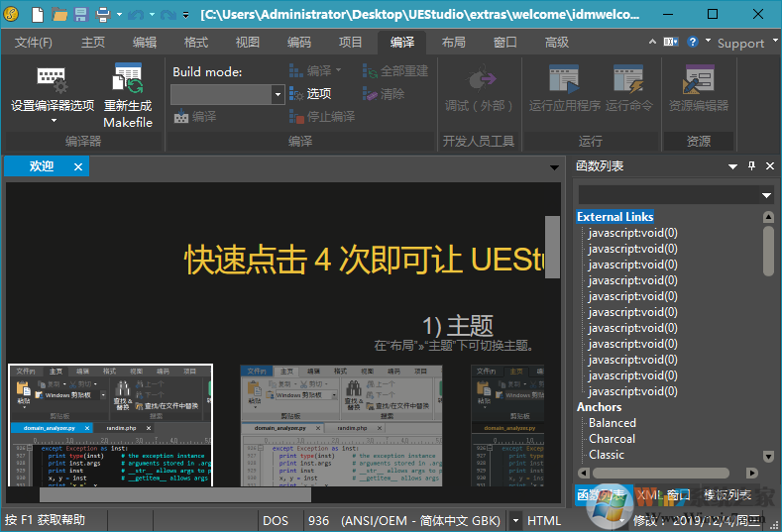
Task: Switch to the 编码 ribbon tab
Action: [298, 43]
